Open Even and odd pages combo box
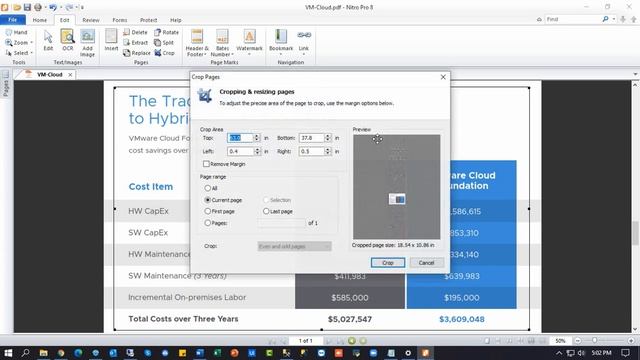 coord(294,246)
